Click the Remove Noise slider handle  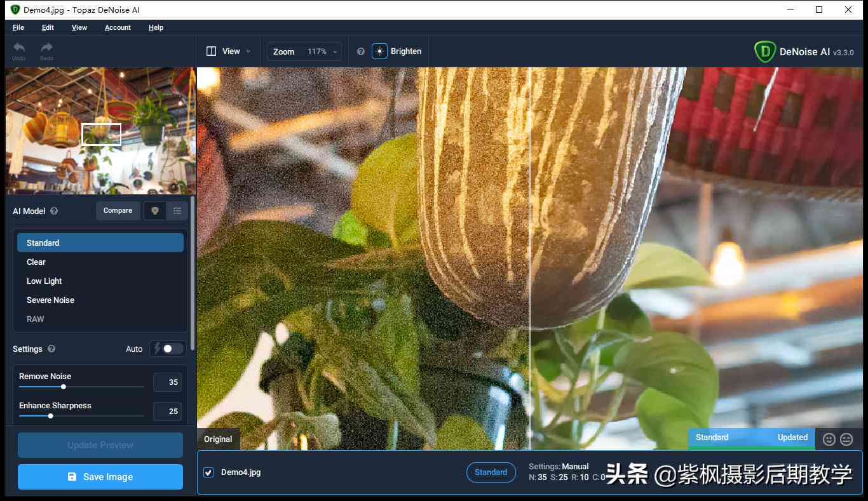(64, 387)
